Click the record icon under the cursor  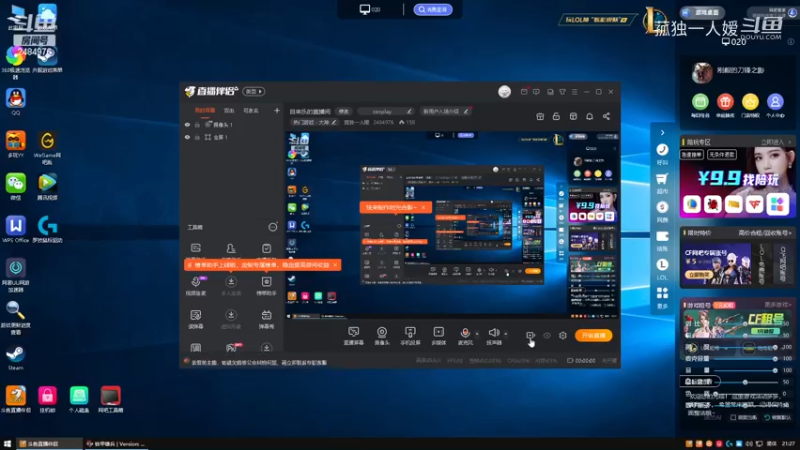[x=530, y=335]
